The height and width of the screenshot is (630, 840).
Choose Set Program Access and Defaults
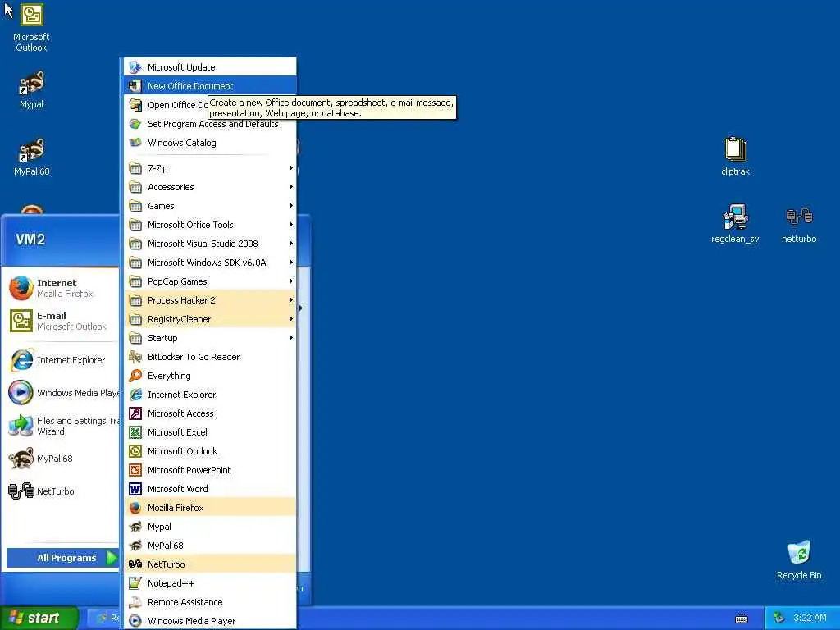[210, 124]
